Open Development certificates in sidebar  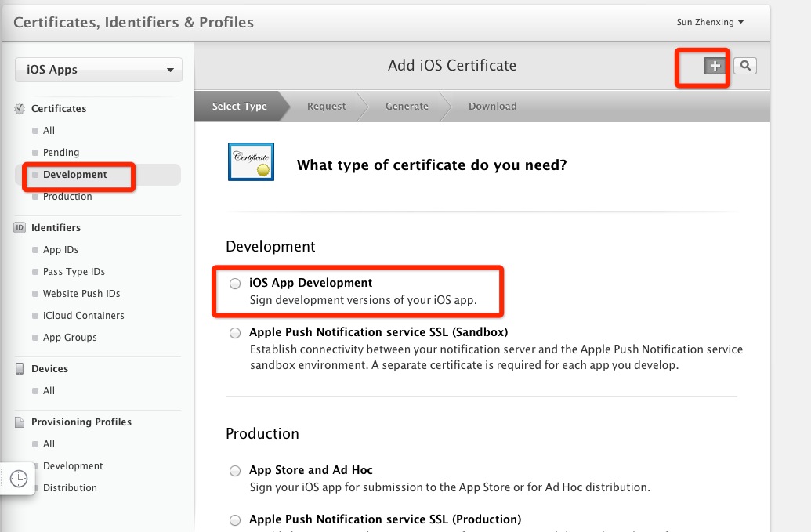[x=74, y=175]
